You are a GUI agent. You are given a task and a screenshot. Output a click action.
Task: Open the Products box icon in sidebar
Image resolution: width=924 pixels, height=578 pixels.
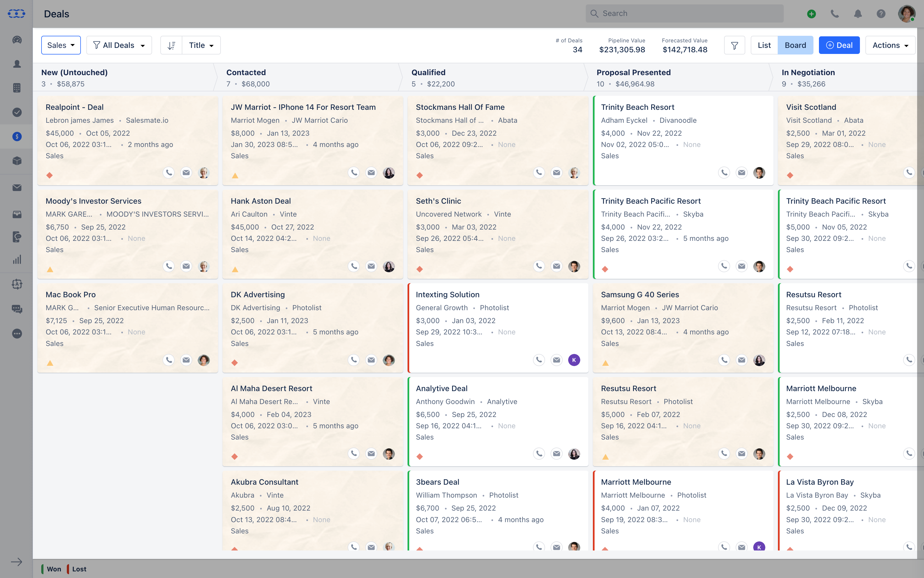[17, 160]
